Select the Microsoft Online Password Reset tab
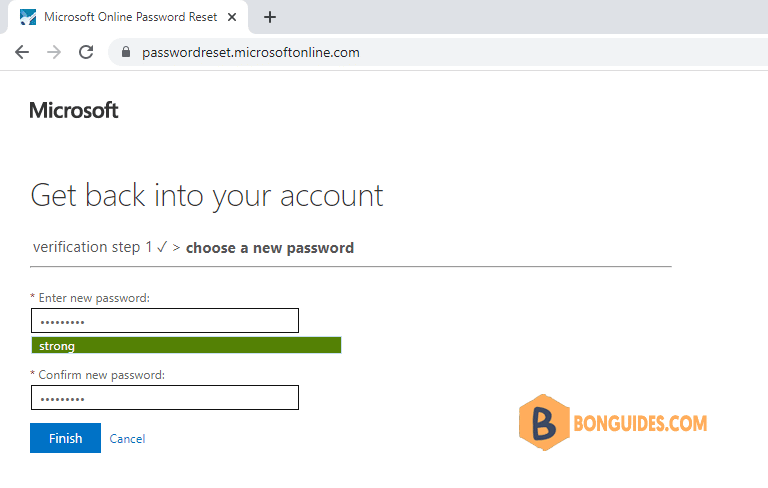 tap(128, 17)
